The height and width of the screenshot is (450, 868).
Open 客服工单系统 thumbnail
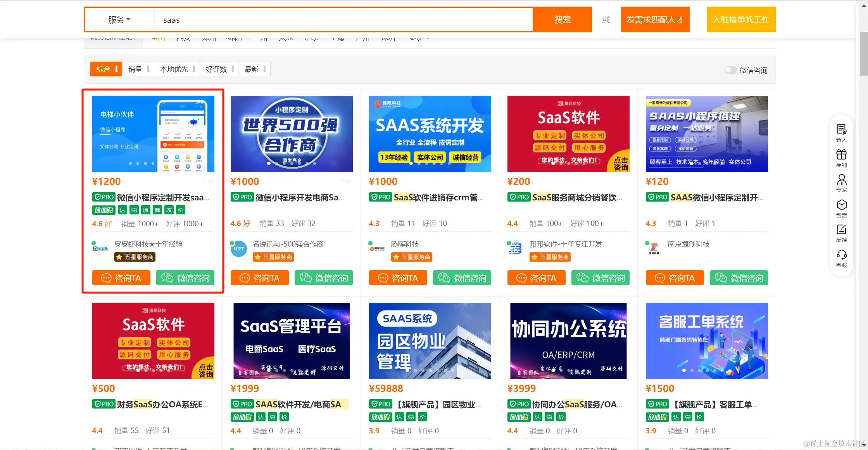[707, 341]
